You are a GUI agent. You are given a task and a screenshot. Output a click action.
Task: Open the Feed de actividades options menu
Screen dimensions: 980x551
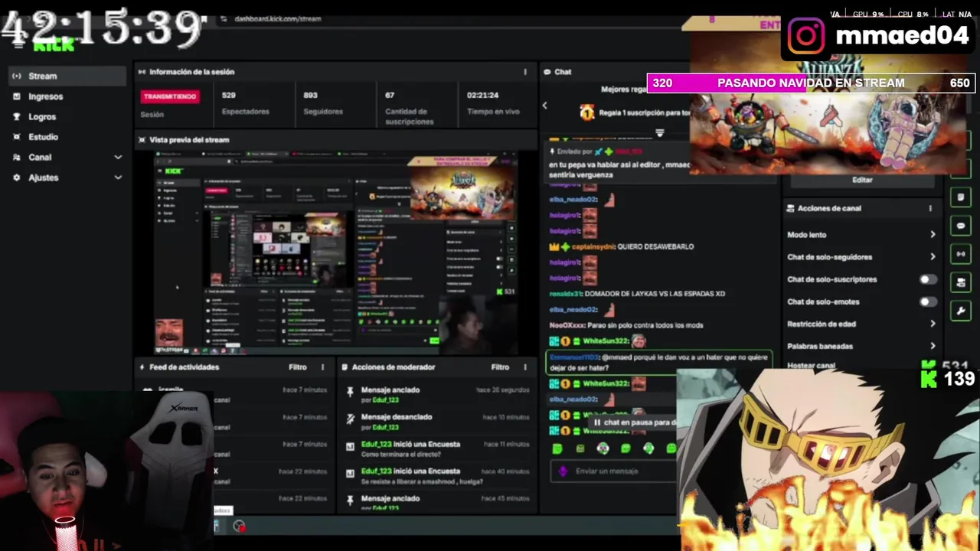pyautogui.click(x=322, y=367)
